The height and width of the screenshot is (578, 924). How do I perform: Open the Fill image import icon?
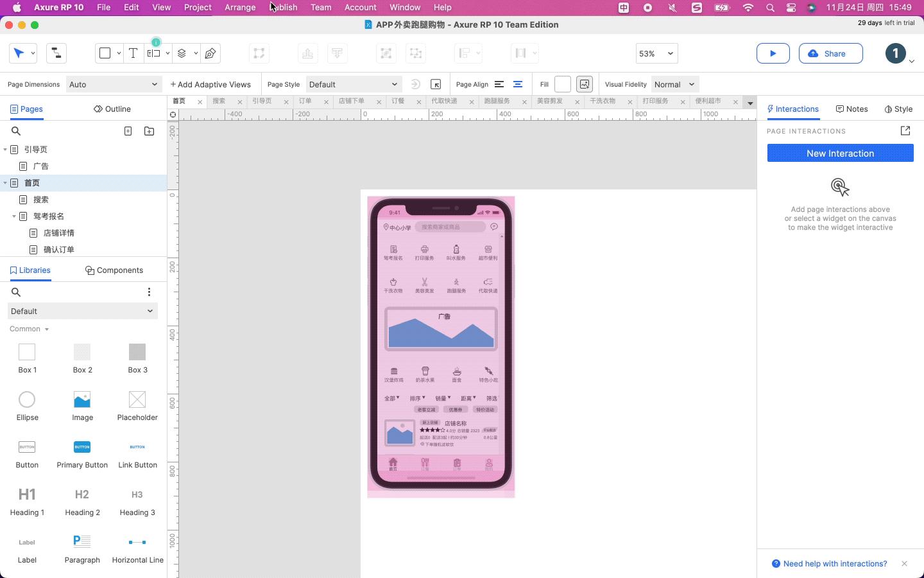[x=585, y=84]
